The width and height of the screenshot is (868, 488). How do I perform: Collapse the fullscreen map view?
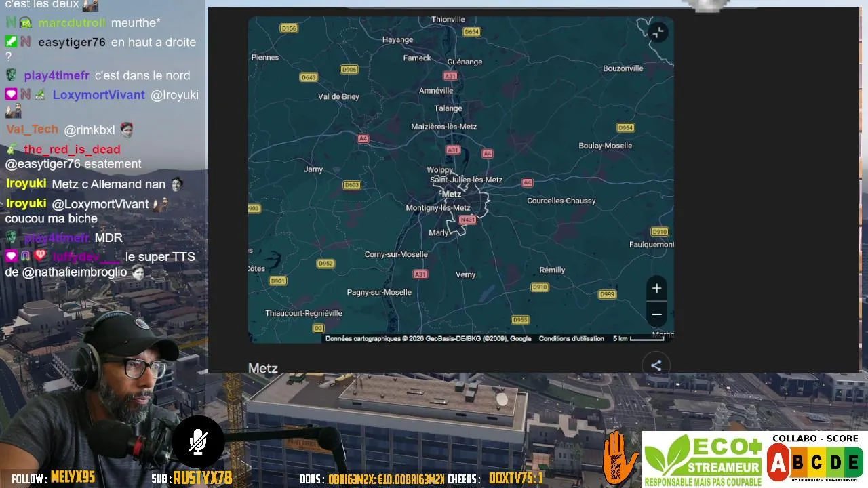coord(657,33)
